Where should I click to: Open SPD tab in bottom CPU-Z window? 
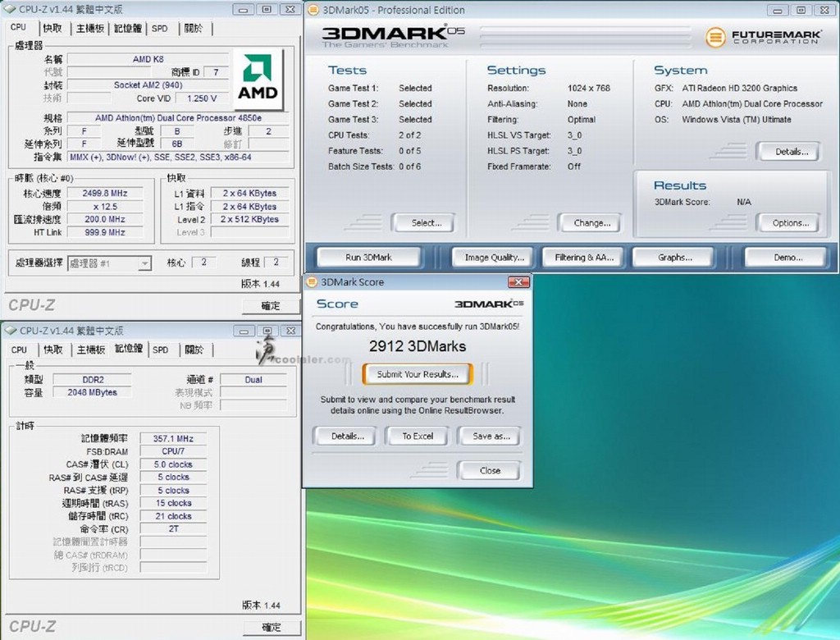click(160, 350)
